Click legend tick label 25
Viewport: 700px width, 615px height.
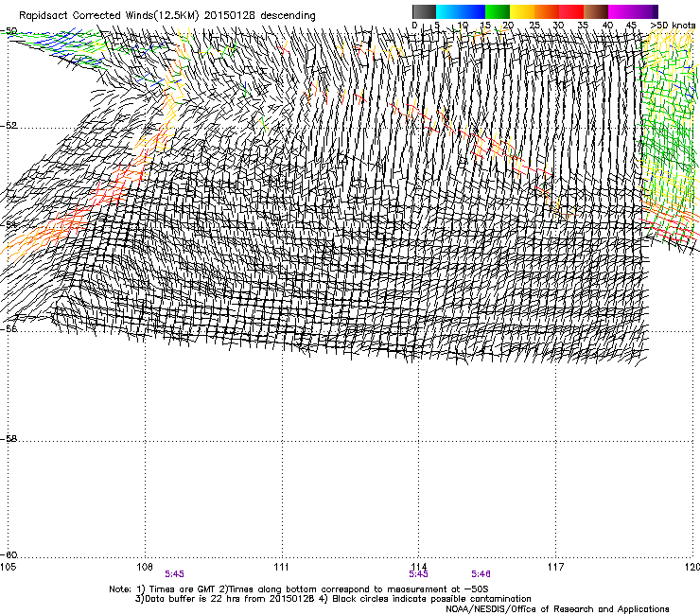pyautogui.click(x=534, y=26)
